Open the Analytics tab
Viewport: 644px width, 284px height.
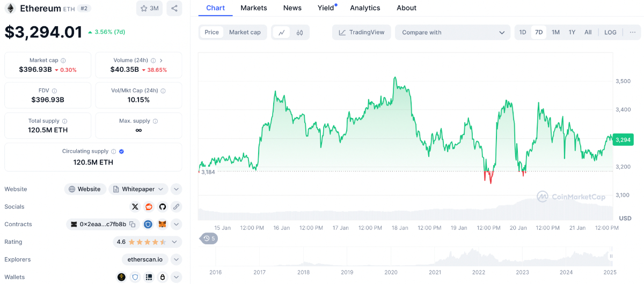coord(365,8)
